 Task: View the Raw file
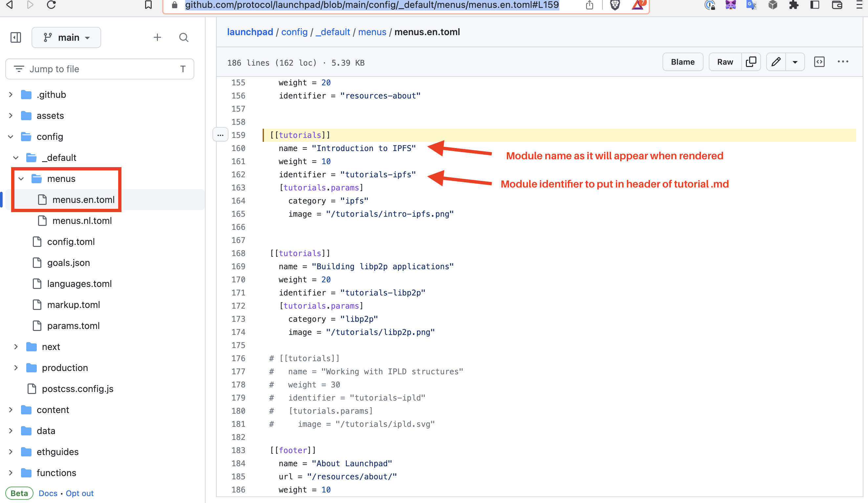tap(725, 62)
